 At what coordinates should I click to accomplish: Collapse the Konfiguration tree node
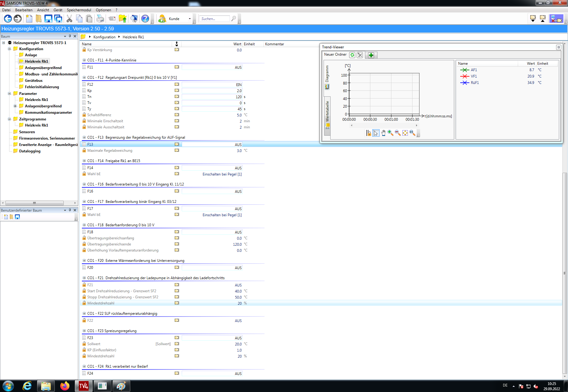click(9, 49)
